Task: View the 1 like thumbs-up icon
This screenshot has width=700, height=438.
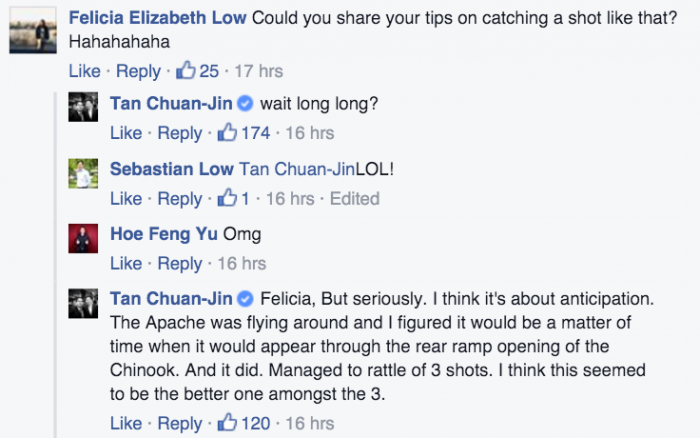Action: coord(228,199)
